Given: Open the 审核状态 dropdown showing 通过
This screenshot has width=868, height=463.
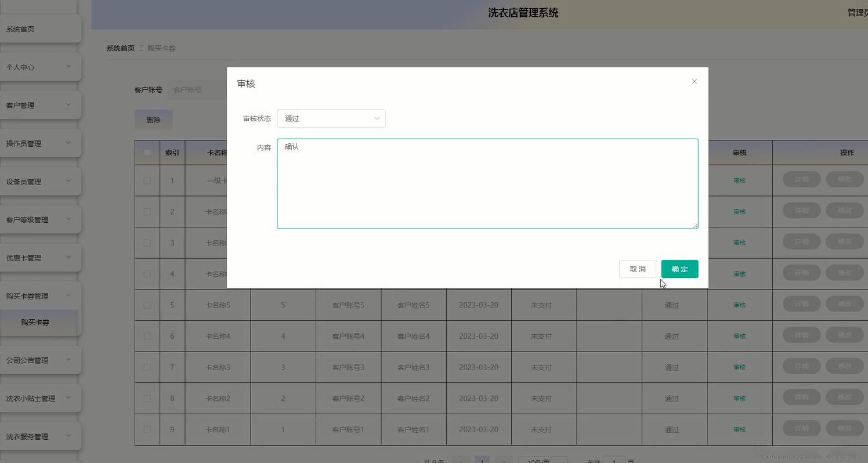Looking at the screenshot, I should click(331, 118).
